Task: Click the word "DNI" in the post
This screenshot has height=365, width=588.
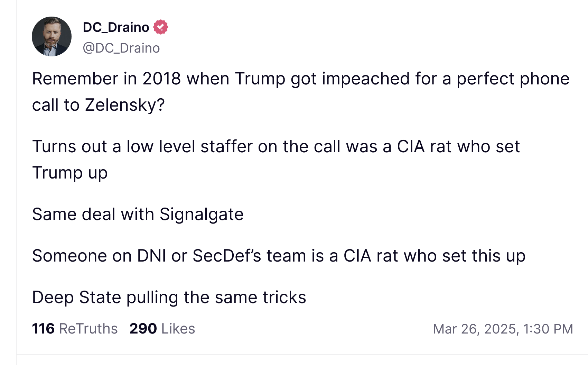Action: [x=151, y=256]
